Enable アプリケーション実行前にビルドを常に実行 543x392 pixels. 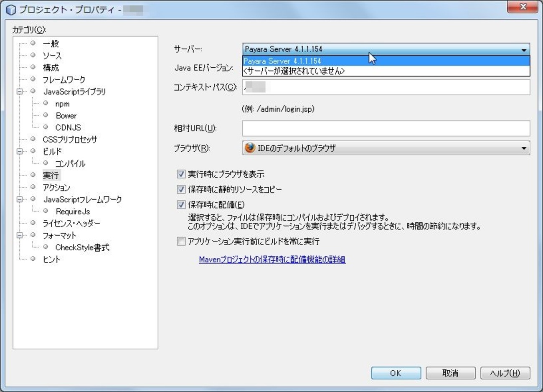point(181,241)
